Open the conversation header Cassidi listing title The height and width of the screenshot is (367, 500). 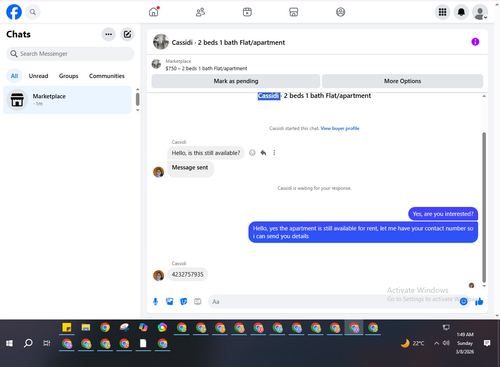point(228,42)
